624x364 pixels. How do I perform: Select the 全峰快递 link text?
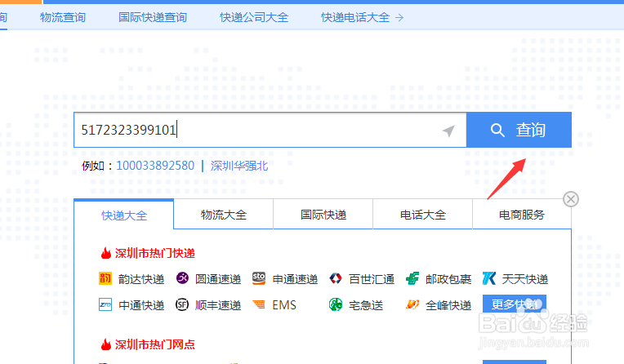[x=448, y=305]
